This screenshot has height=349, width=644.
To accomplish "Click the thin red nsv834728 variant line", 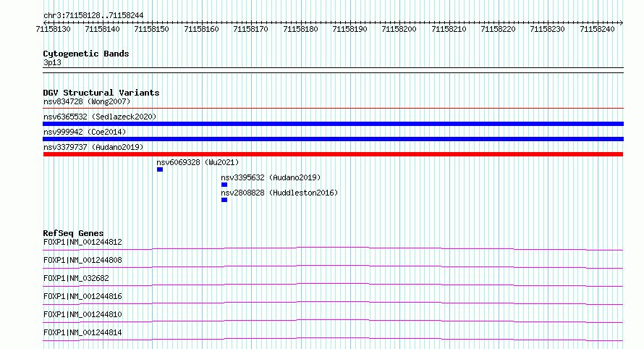I will pos(333,109).
